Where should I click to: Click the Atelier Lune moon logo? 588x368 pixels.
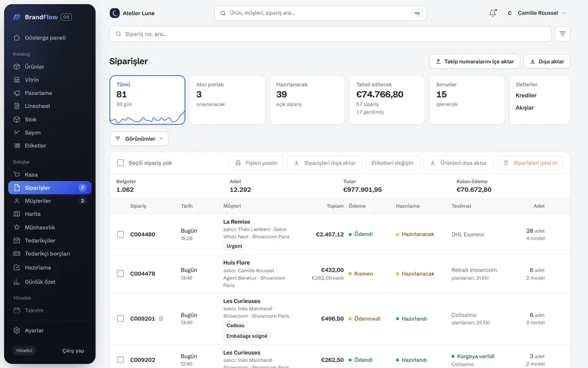[115, 13]
